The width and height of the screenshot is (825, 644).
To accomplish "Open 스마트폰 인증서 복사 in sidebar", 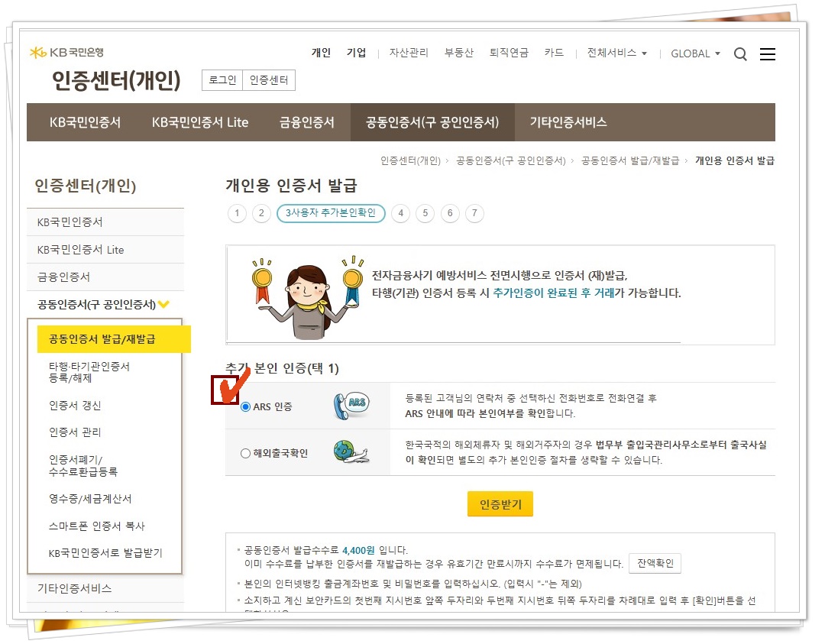I will [x=97, y=526].
